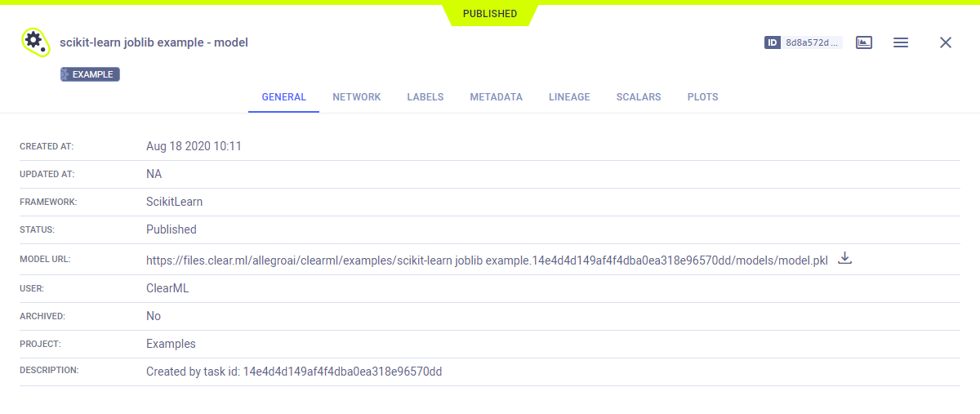Show the Scalars tab
This screenshot has width=980, height=414.
point(638,97)
